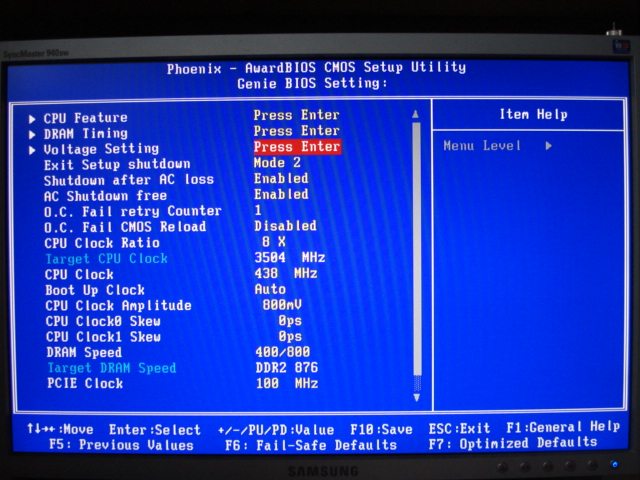Click the arrow keys Move hint
Image resolution: width=640 pixels, height=480 pixels.
(60, 429)
